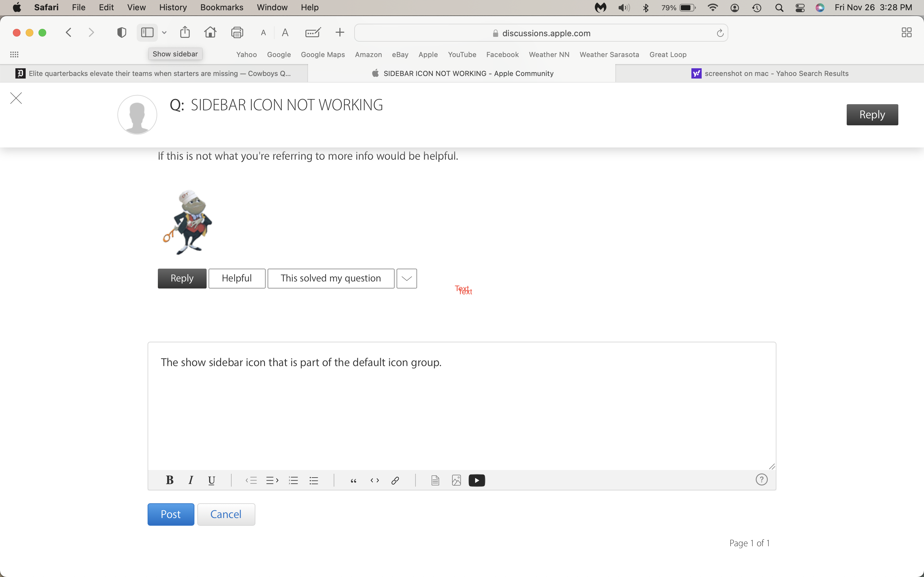Insert a video using the play icon

(x=476, y=480)
